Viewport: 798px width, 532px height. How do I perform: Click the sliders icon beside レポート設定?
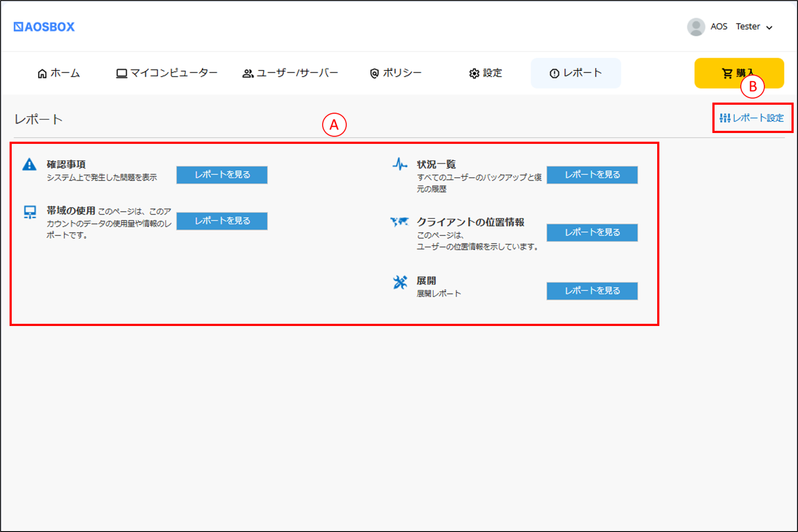725,118
